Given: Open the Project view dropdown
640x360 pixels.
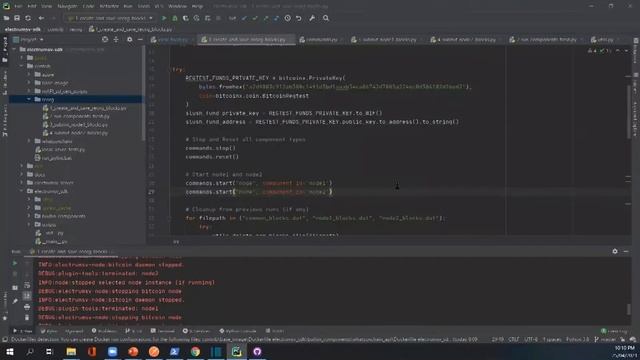Looking at the screenshot, I should pos(29,40).
